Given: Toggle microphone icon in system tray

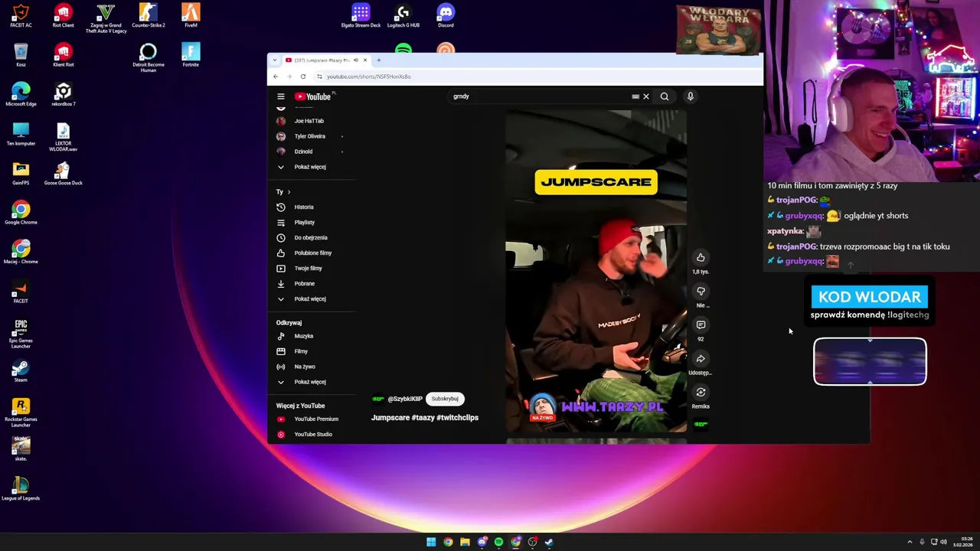Looking at the screenshot, I should click(922, 542).
